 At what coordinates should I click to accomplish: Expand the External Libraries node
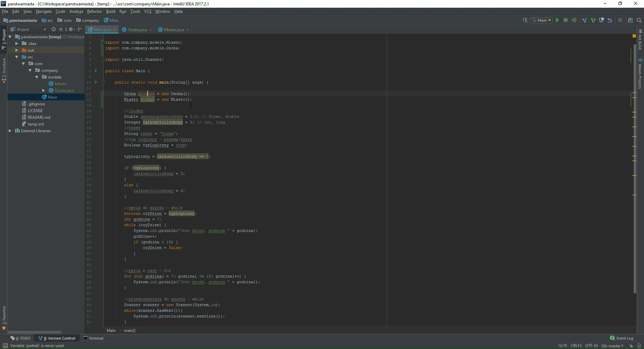coord(10,131)
